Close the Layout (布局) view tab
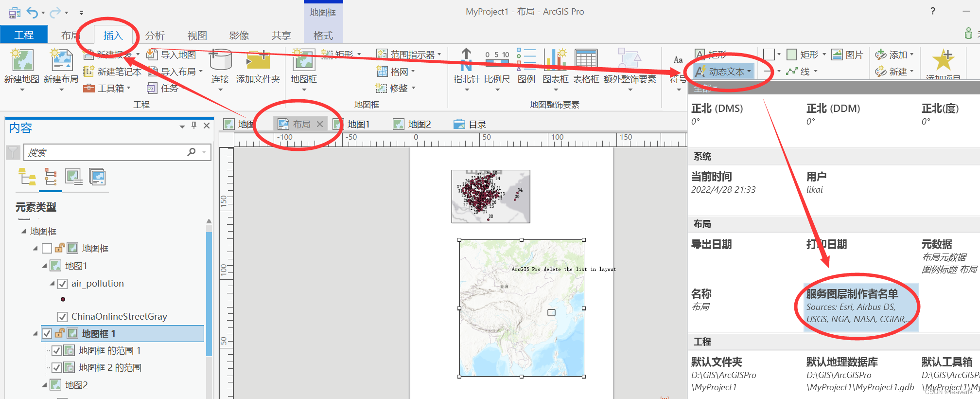 pyautogui.click(x=320, y=124)
